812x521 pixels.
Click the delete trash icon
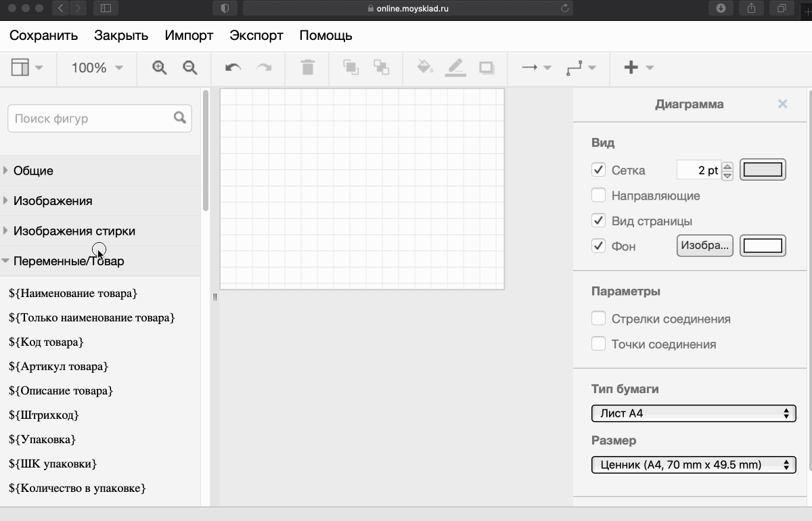click(308, 68)
